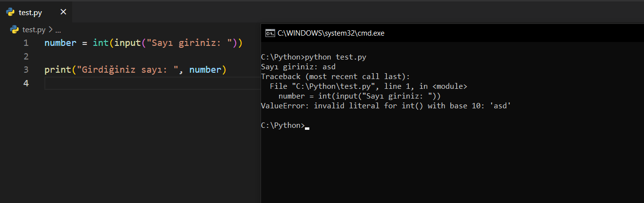644x203 pixels.
Task: Click test.py in the breadcrumb path
Action: 34,29
